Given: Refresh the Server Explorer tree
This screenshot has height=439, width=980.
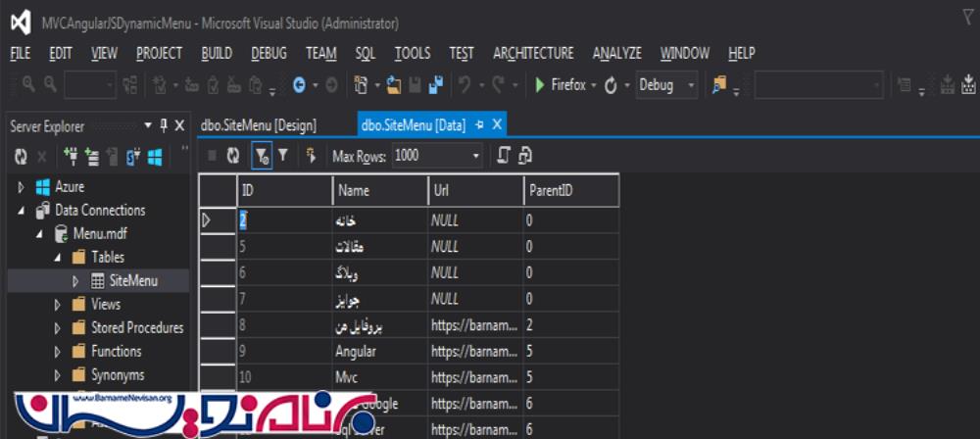Looking at the screenshot, I should [21, 156].
